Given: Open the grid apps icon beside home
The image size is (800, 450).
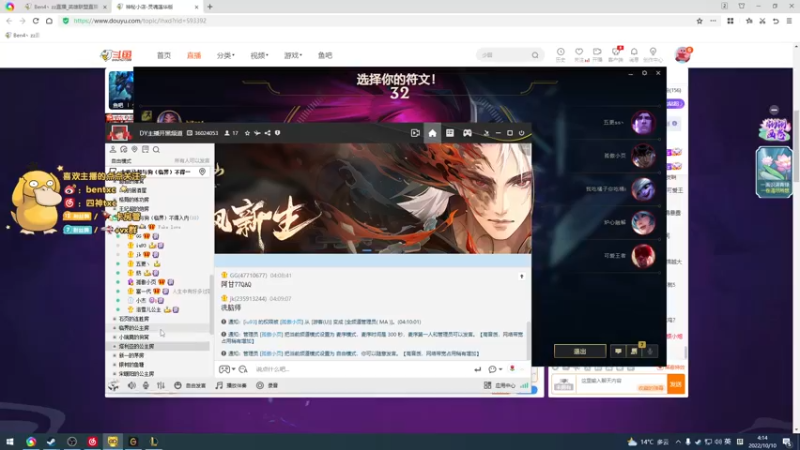Looking at the screenshot, I should point(449,133).
